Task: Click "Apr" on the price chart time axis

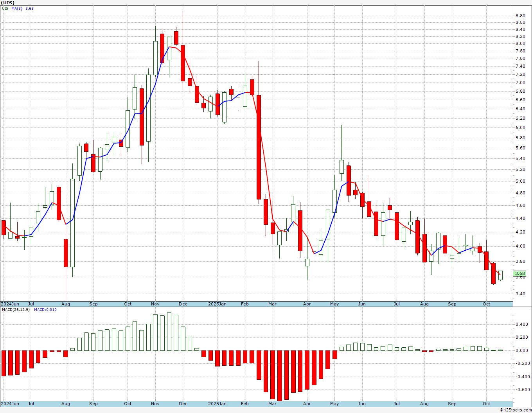Action: coord(307,304)
